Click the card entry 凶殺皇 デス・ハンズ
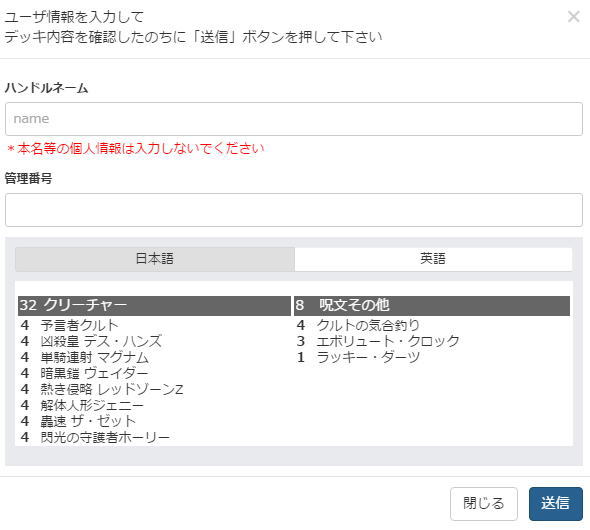 pos(101,341)
